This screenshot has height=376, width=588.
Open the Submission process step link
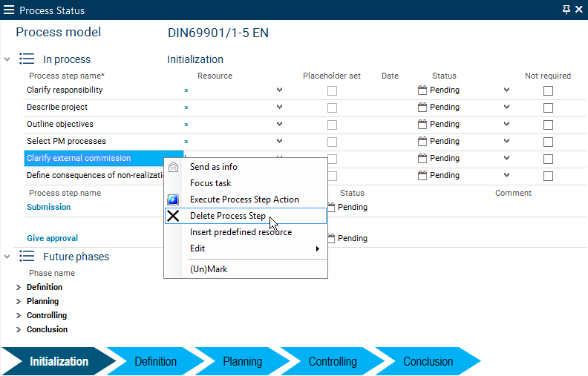point(49,207)
